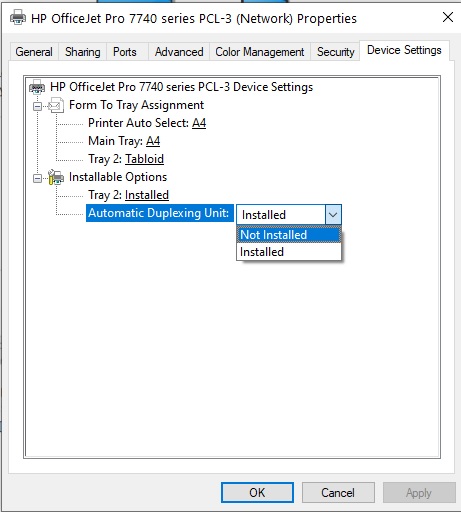Select the Automatic Duplexing Unit tree item
This screenshot has width=461, height=512.
pyautogui.click(x=159, y=213)
